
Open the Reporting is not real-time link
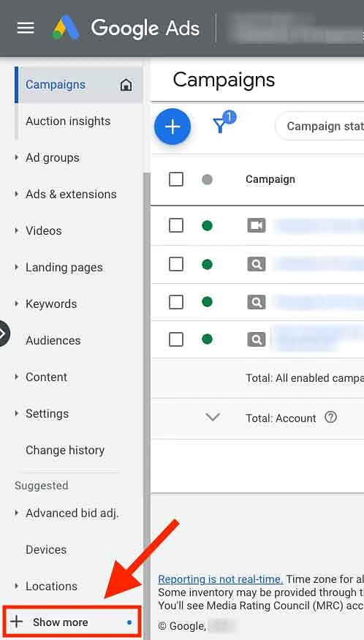click(220, 579)
